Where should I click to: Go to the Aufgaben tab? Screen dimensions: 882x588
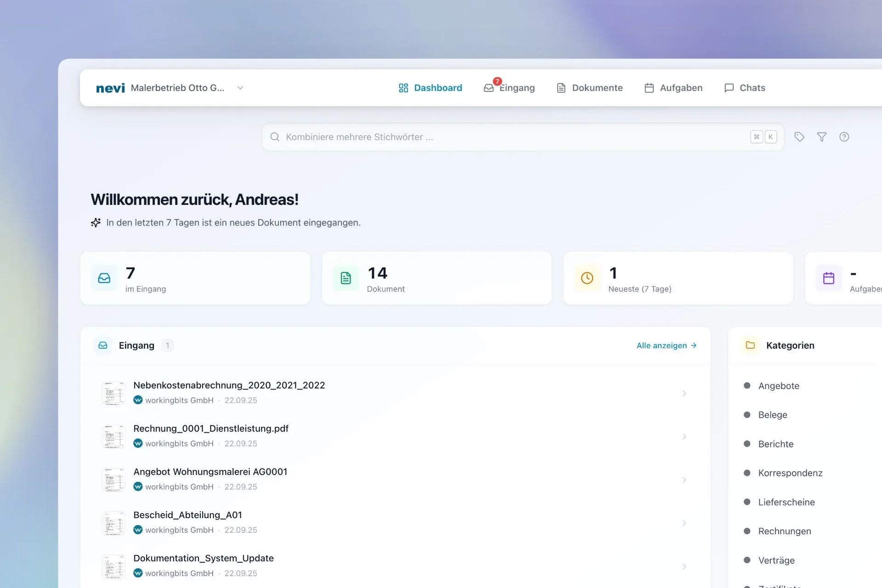[x=673, y=88]
